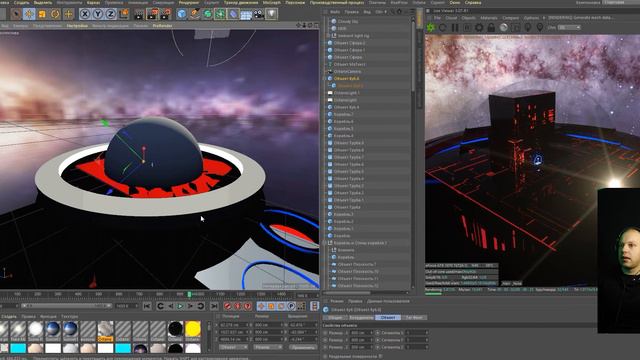
Task: Toggle position keyframe recording icon
Action: pyautogui.click(x=261, y=306)
